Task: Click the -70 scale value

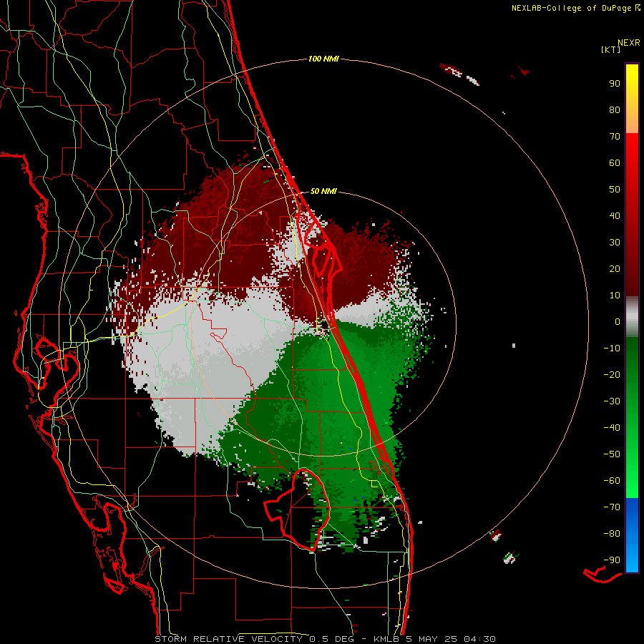Action: click(x=612, y=507)
